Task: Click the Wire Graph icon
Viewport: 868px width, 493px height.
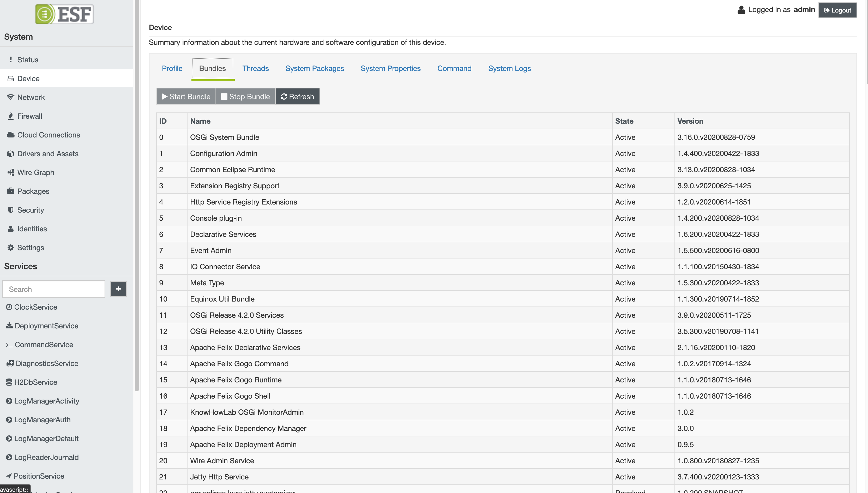Action: (x=10, y=172)
